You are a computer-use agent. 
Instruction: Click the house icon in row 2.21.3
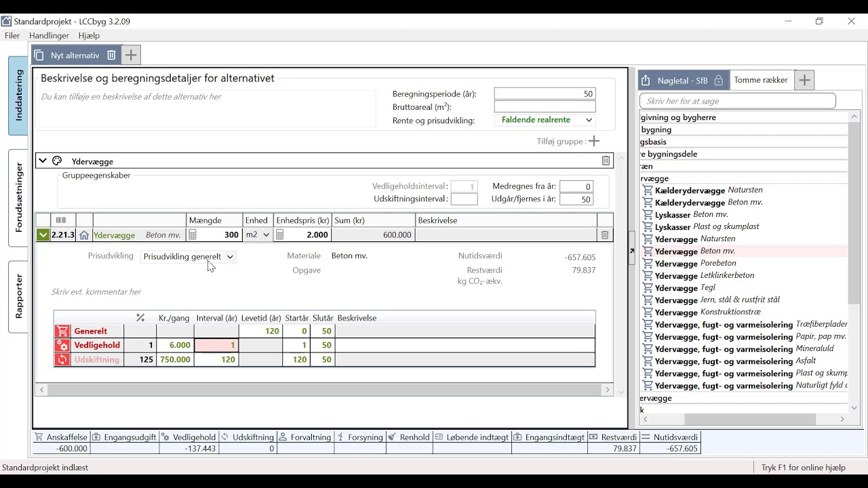click(84, 235)
